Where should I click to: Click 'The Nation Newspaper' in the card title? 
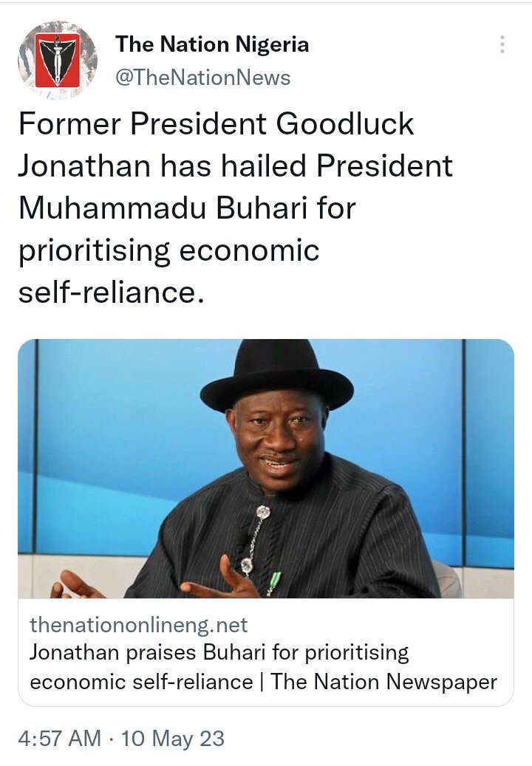tap(384, 681)
